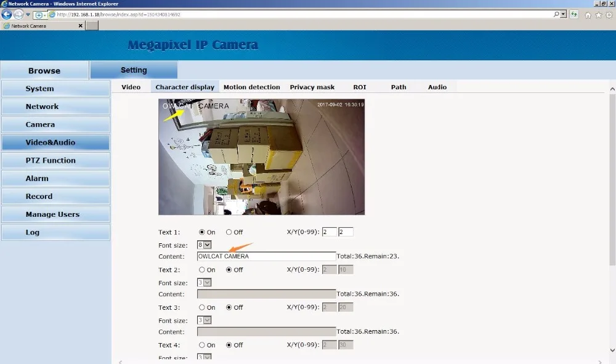The width and height of the screenshot is (616, 364).
Task: Select the Video&Audio menu
Action: point(55,142)
